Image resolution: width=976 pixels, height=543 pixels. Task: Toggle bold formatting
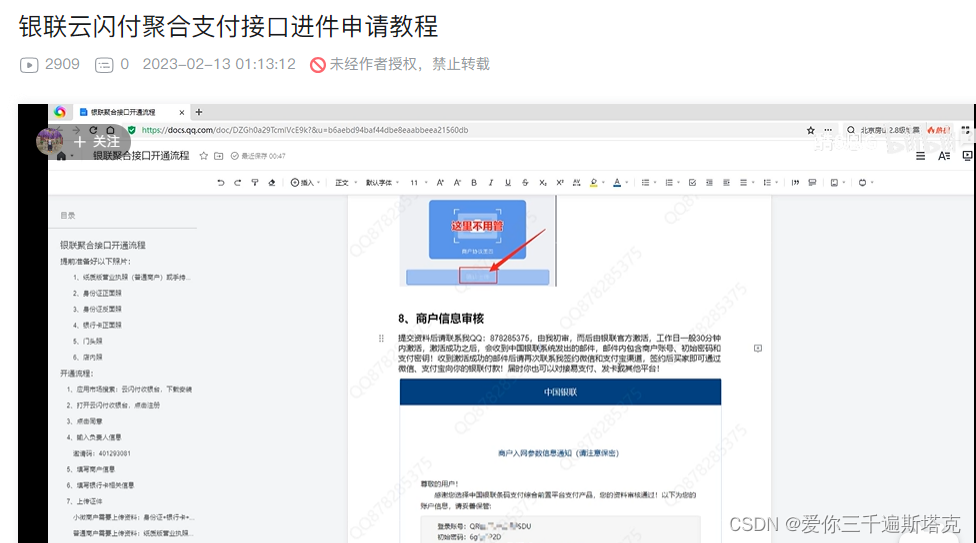pos(474,182)
